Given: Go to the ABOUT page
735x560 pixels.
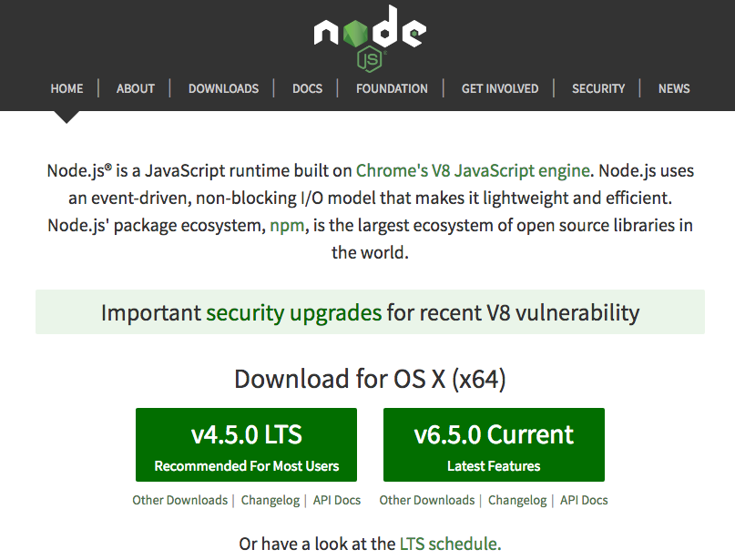Looking at the screenshot, I should (136, 88).
